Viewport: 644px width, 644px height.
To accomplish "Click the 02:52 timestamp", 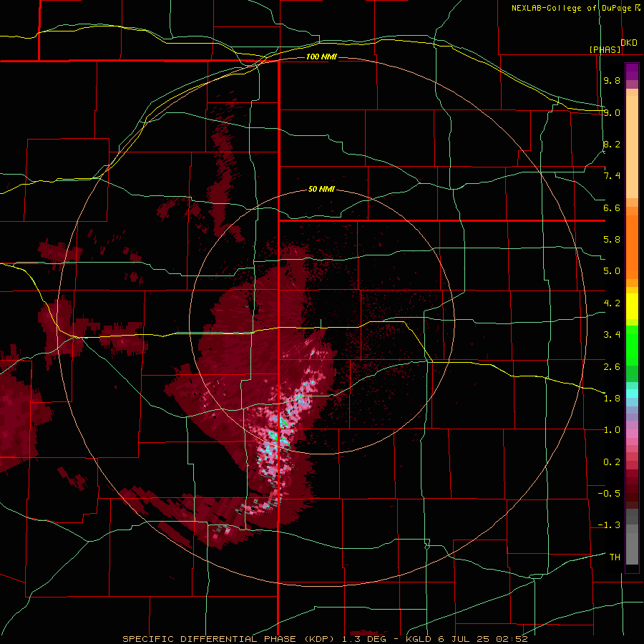I will [x=512, y=639].
